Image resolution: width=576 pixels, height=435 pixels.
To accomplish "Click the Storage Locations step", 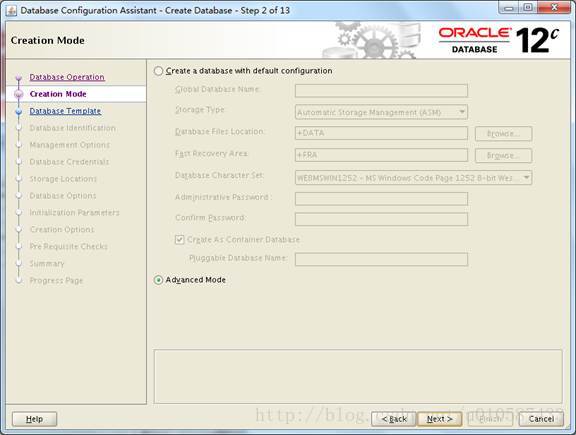I will click(x=63, y=179).
